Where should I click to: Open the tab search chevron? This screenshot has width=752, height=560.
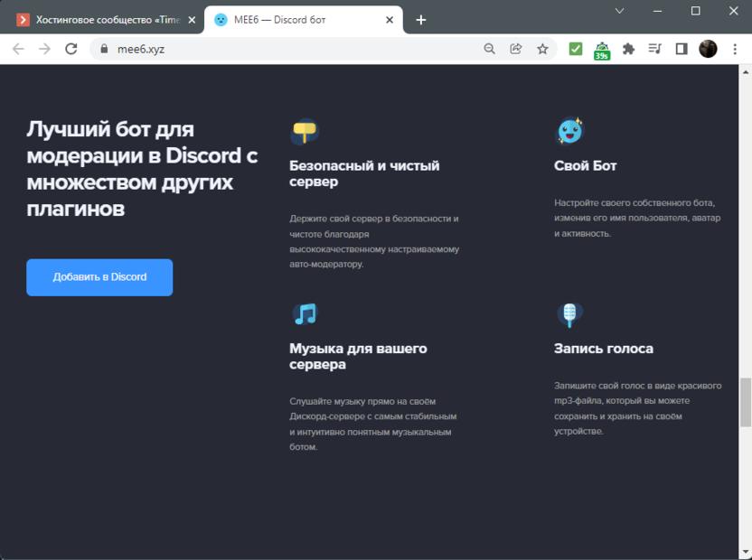(620, 11)
